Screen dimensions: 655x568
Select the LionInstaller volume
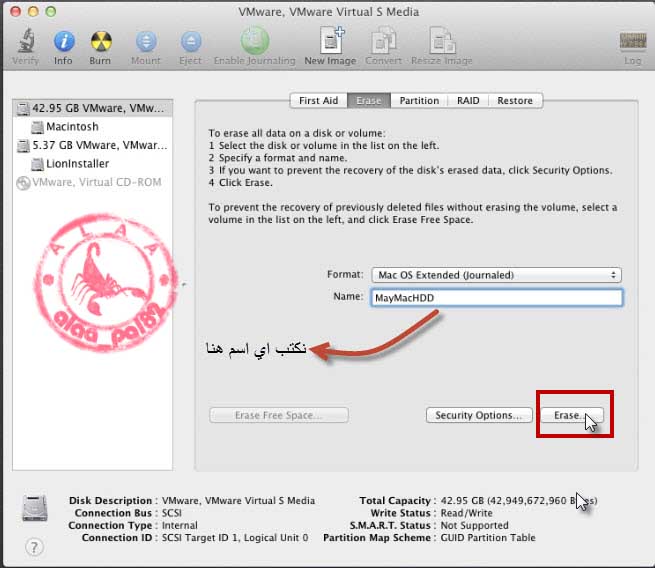coord(92,164)
